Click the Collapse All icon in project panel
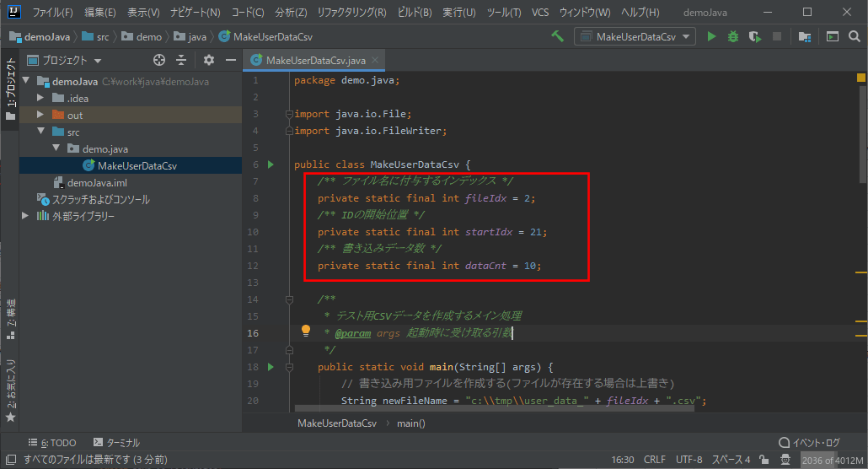Image resolution: width=868 pixels, height=469 pixels. [181, 60]
